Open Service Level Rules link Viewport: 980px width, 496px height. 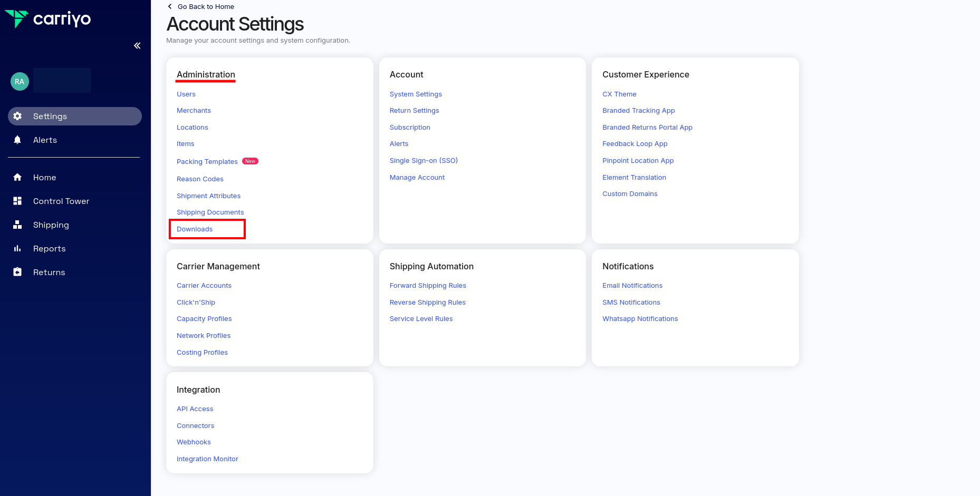(x=421, y=318)
